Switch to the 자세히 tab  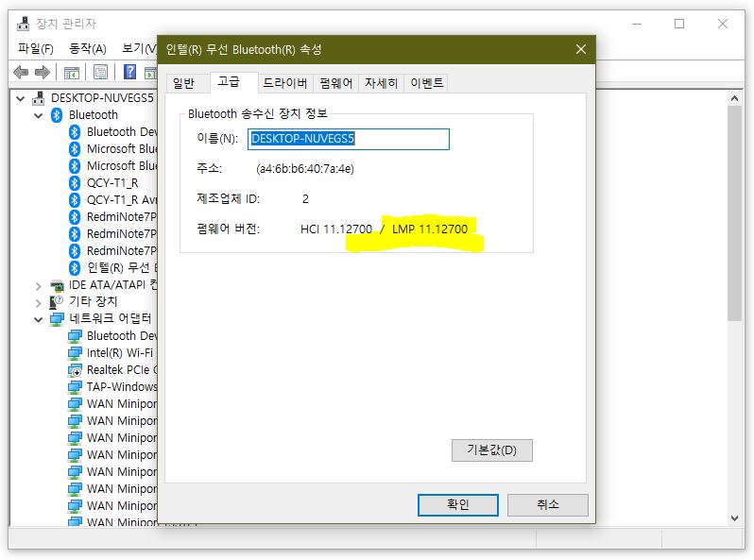(381, 84)
